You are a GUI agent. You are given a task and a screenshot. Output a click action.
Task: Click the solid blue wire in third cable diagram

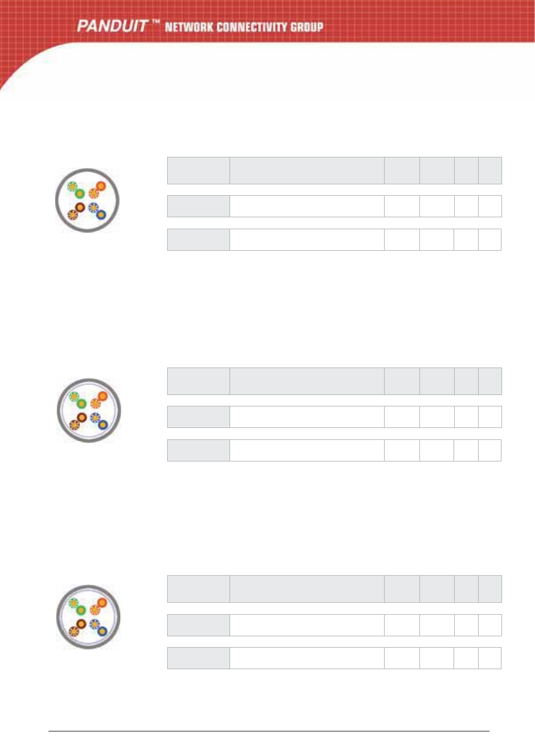[102, 631]
